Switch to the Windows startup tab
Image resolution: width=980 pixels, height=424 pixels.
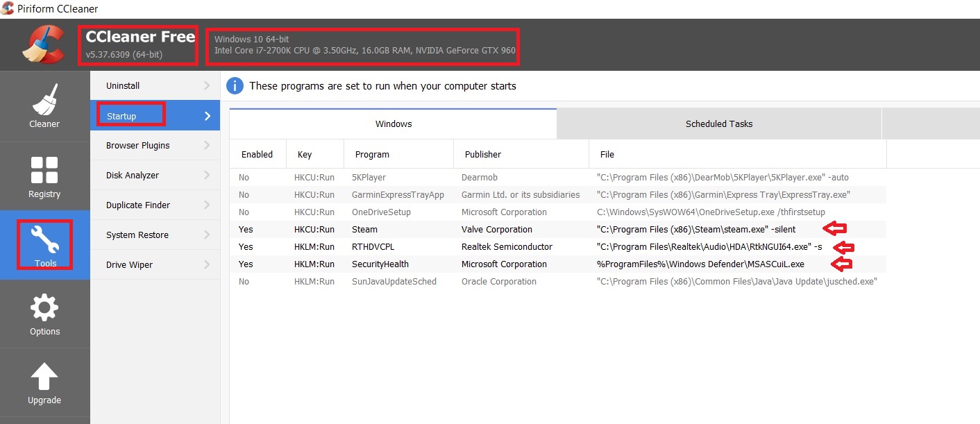pyautogui.click(x=394, y=124)
